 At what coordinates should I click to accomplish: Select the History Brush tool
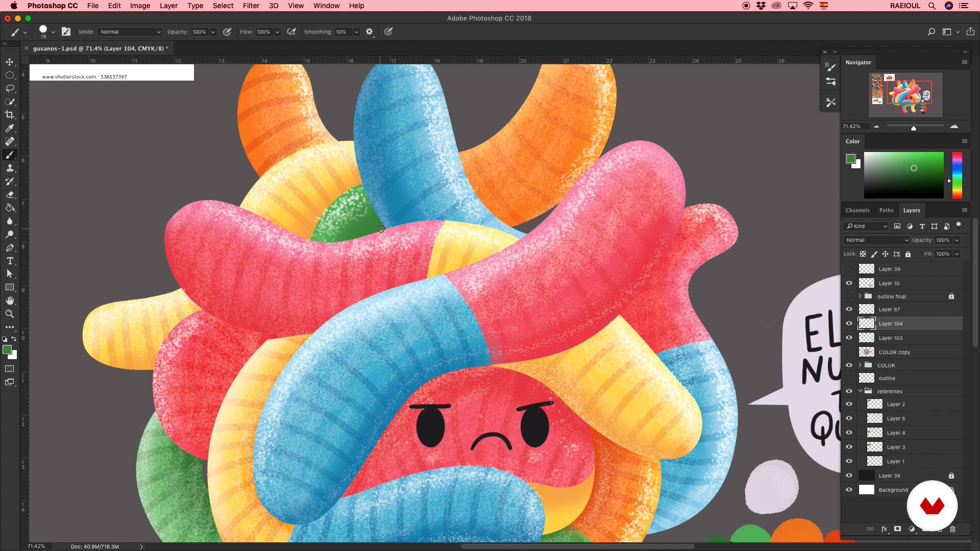pyautogui.click(x=10, y=182)
